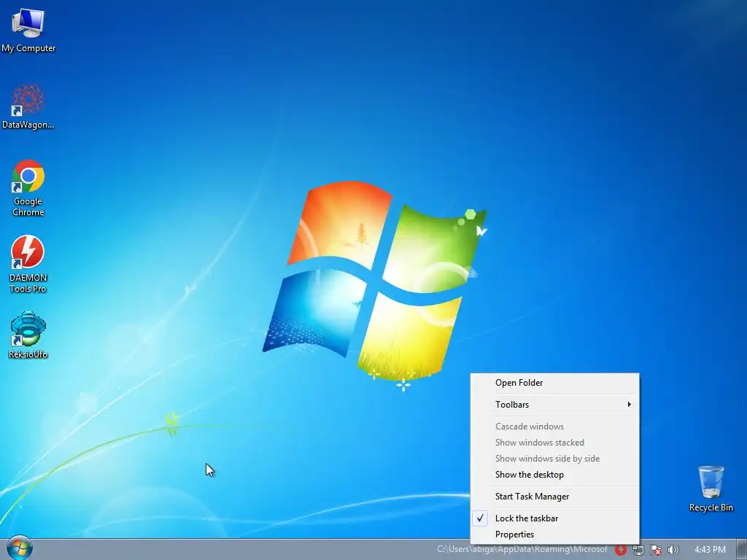Open the Start menu orb
Viewport: 747px width, 560px height.
(20, 548)
